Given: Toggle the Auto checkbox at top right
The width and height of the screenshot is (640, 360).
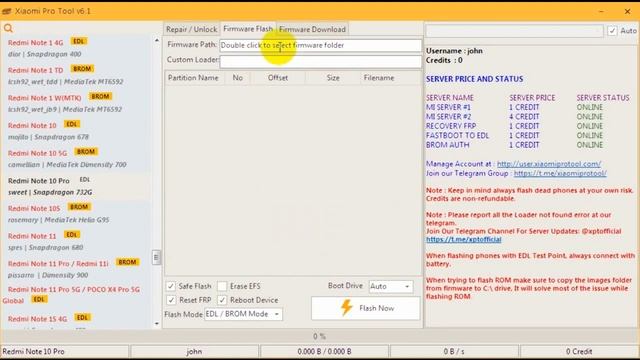Looking at the screenshot, I should pos(612,31).
